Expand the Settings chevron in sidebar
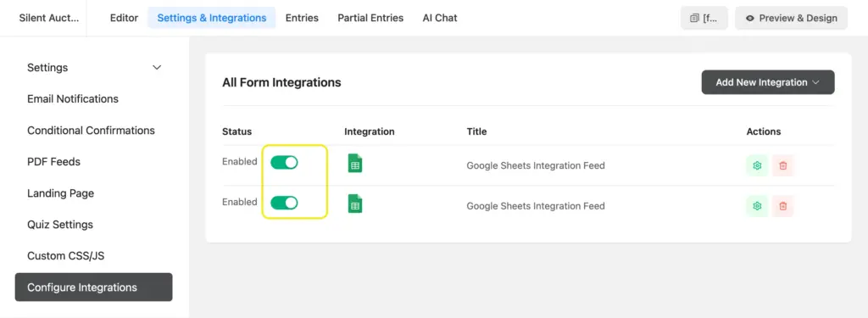 (x=157, y=68)
